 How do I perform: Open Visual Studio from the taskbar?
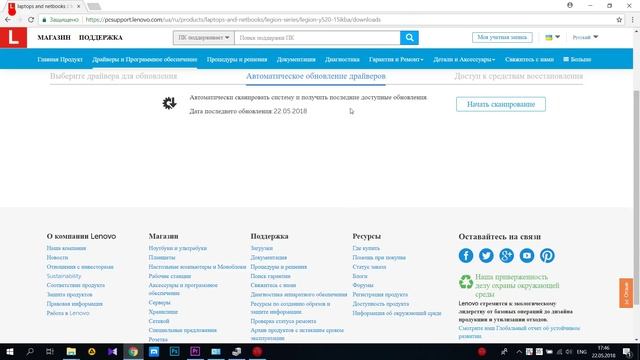pos(112,351)
